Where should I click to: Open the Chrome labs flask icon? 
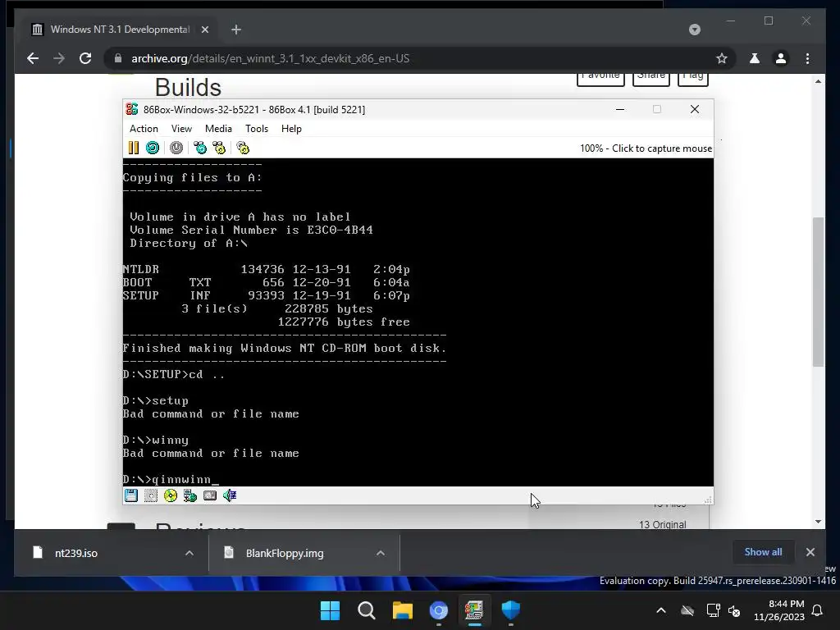[x=755, y=58]
